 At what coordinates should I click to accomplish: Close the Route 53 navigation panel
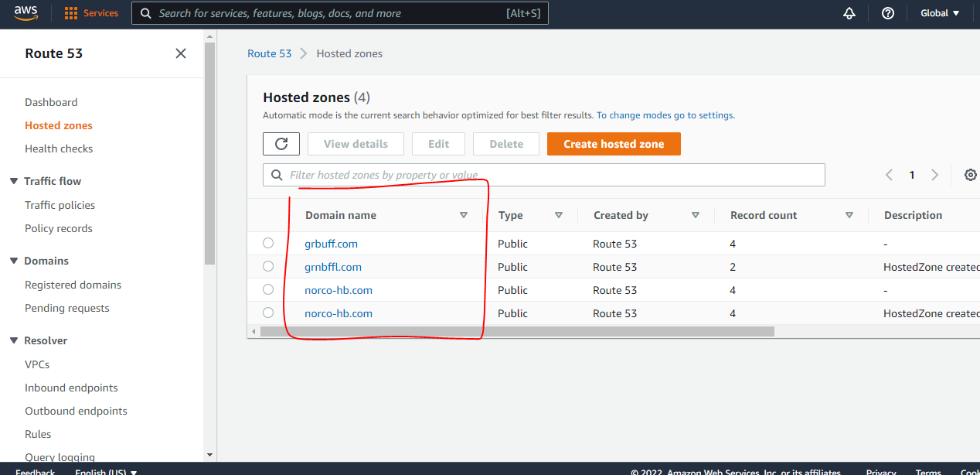click(x=181, y=53)
